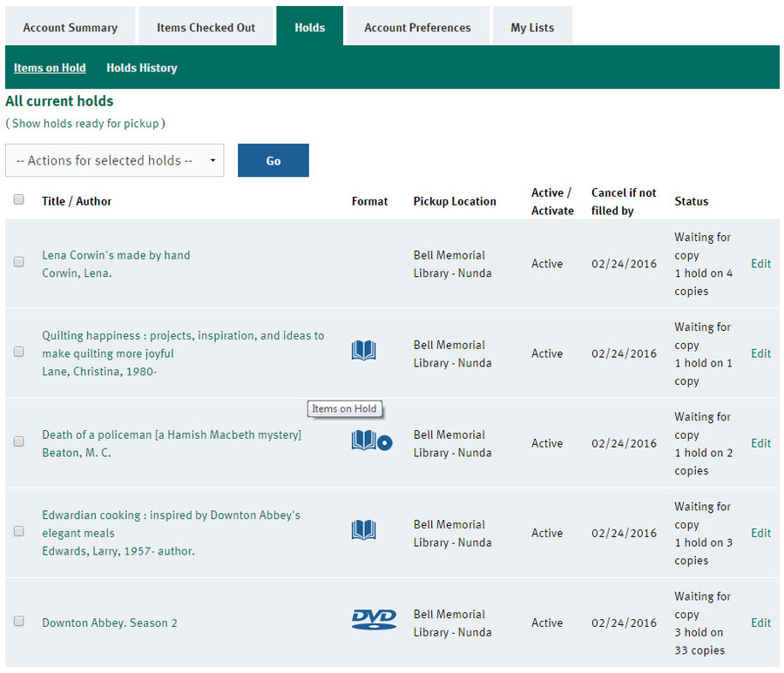Screen dimensions: 784x673
Task: Click the book format icon for Edwardian cooking
Action: (363, 529)
